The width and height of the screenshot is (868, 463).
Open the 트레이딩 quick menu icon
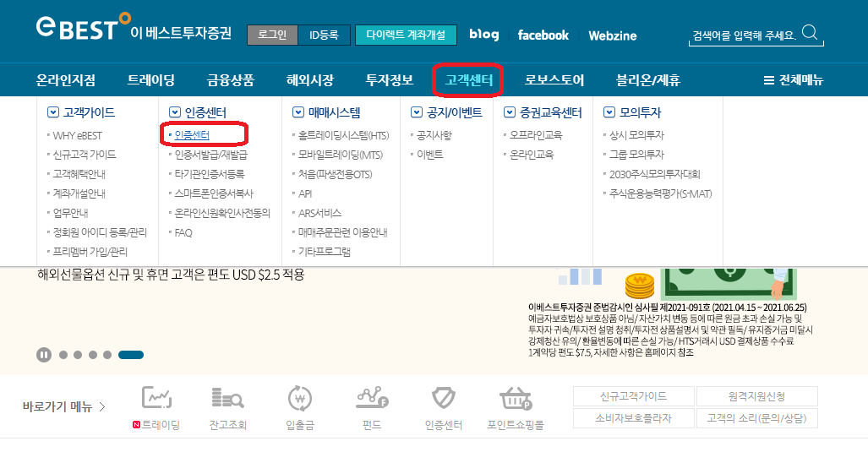(x=156, y=398)
